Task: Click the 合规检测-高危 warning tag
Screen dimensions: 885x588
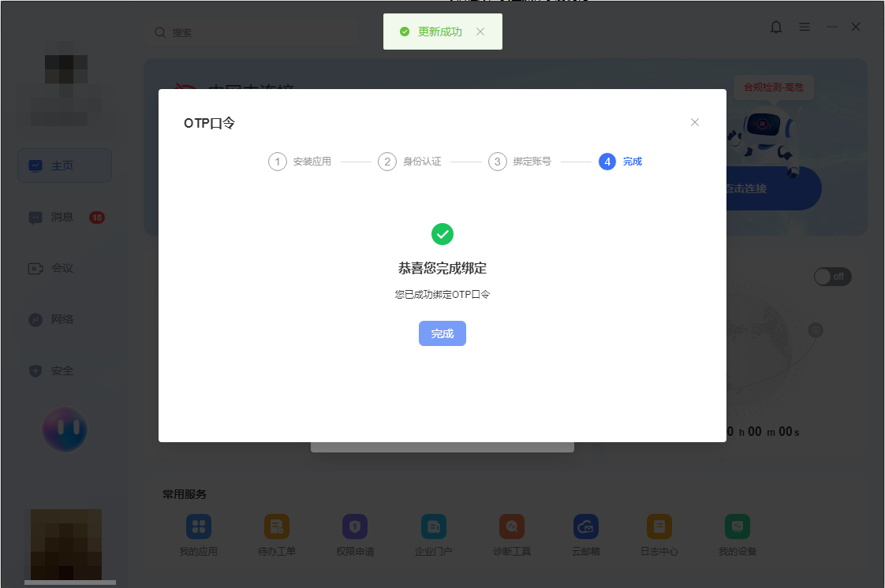Action: (773, 87)
